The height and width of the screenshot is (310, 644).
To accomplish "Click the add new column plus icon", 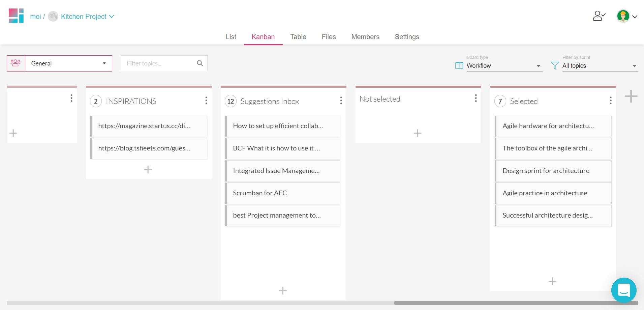I will point(631,96).
